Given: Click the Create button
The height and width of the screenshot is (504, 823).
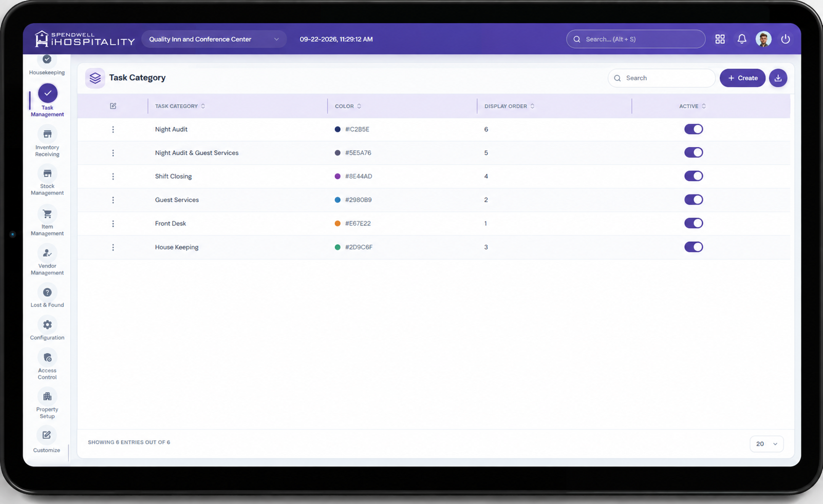Looking at the screenshot, I should pyautogui.click(x=742, y=78).
